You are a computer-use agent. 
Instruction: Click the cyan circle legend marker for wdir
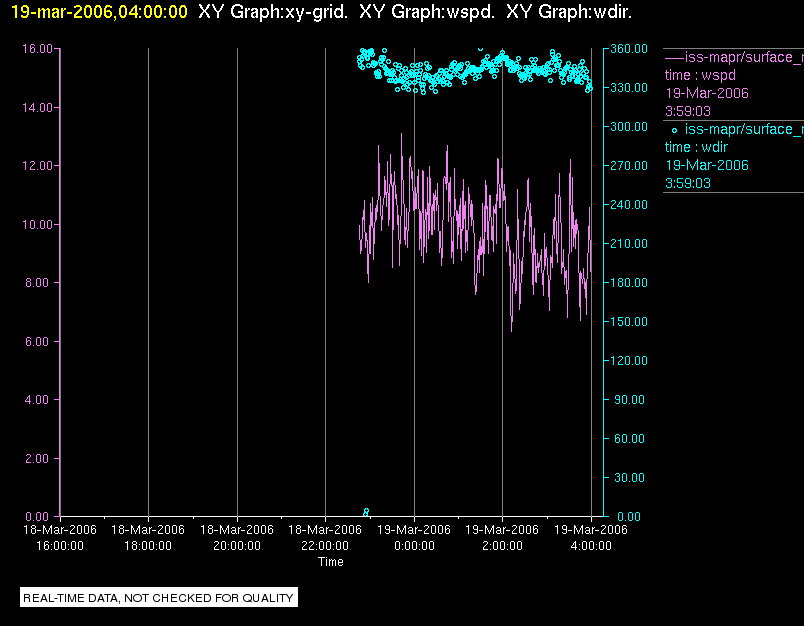click(x=674, y=130)
